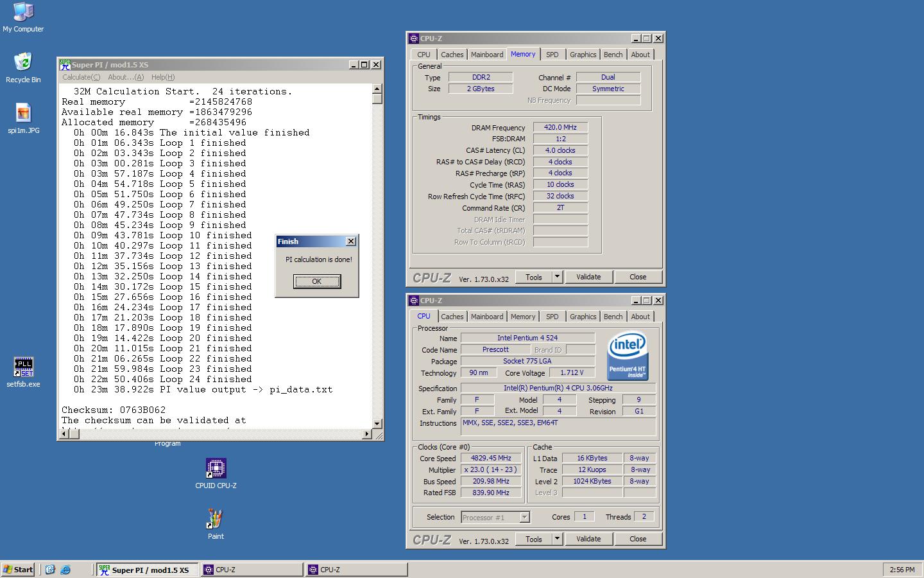The width and height of the screenshot is (924, 578).
Task: Expand Tools dropdown arrow in upper CPU-Z
Action: coord(557,277)
